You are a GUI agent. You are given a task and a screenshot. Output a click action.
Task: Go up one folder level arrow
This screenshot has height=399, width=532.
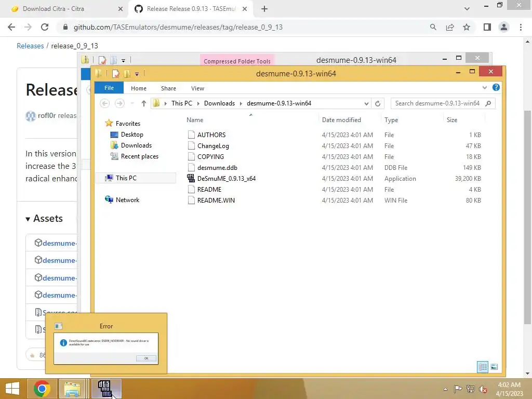[143, 103]
